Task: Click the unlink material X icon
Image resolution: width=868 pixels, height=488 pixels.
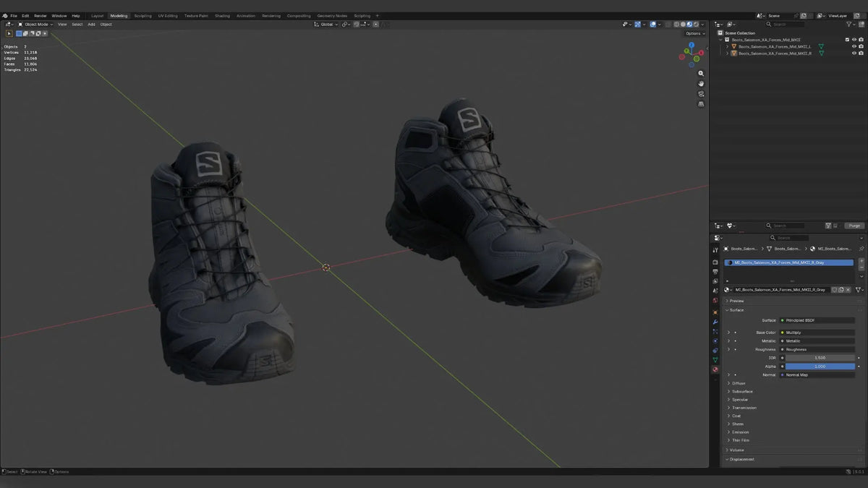Action: point(848,289)
